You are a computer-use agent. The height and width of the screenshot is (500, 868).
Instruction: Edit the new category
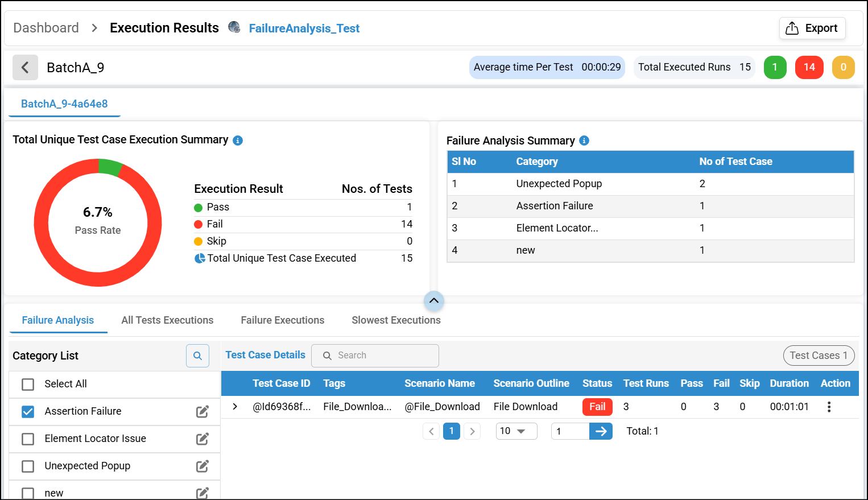202,493
